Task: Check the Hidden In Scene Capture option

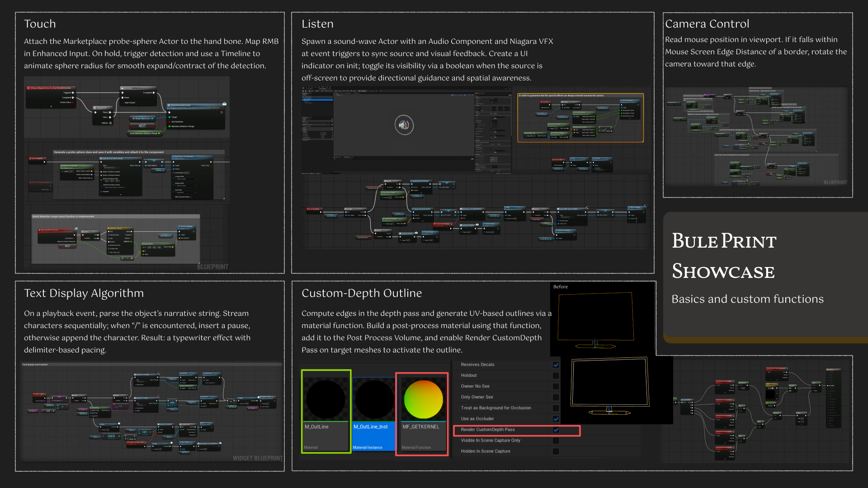Action: pyautogui.click(x=556, y=451)
